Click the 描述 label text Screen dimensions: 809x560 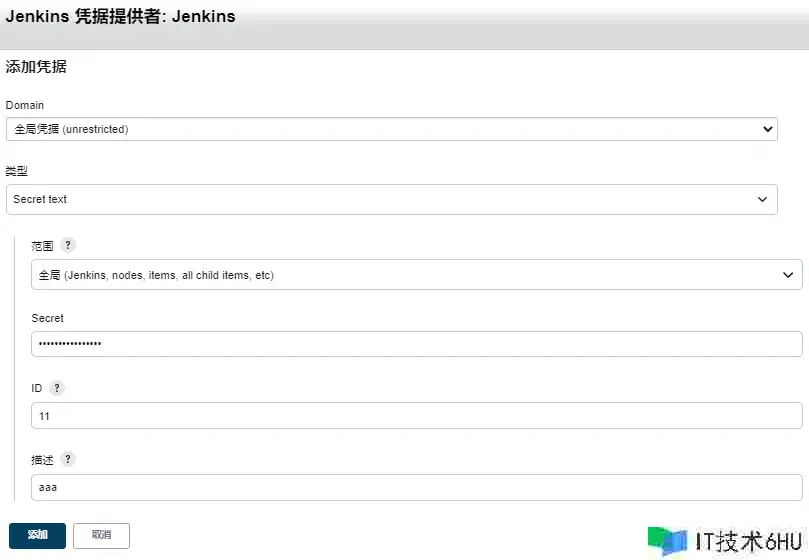tap(42, 460)
